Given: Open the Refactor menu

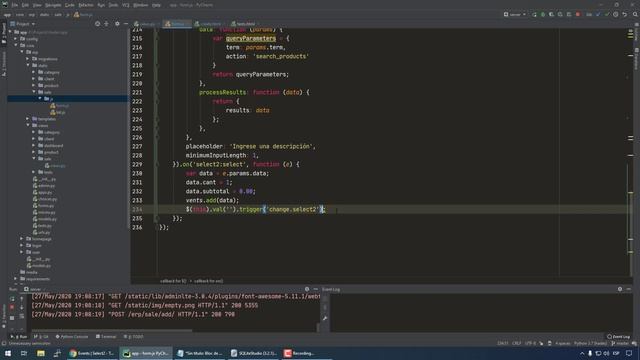Looking at the screenshot, I should pos(86,5).
